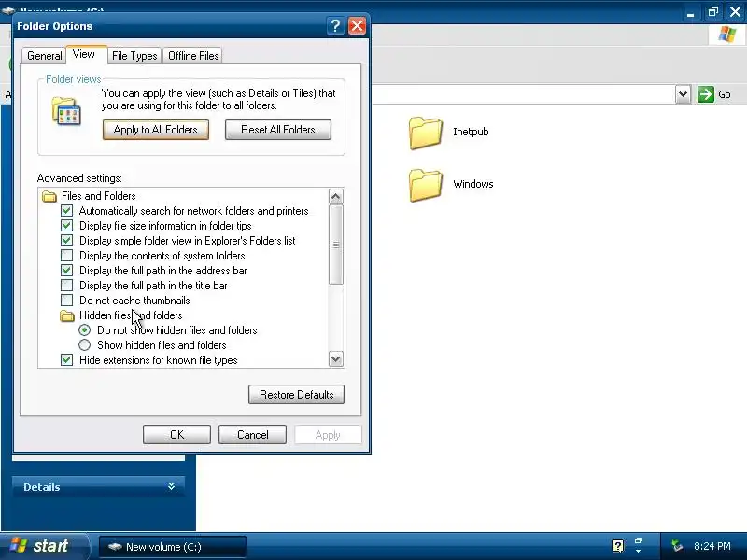Click the safely remove hardware tray icon
747x560 pixels.
point(676,546)
